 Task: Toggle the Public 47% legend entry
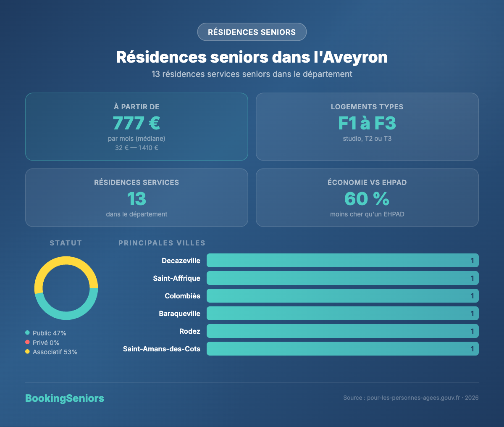(x=49, y=332)
